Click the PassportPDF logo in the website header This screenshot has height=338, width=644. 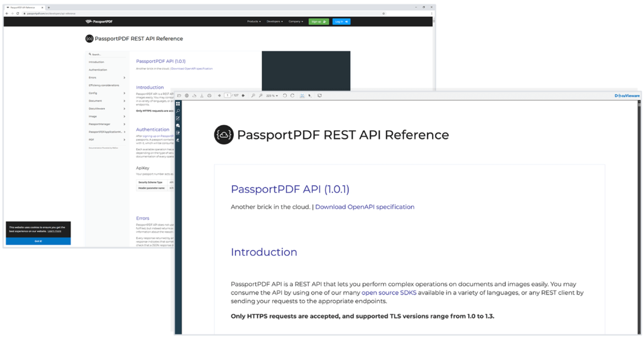(x=99, y=21)
